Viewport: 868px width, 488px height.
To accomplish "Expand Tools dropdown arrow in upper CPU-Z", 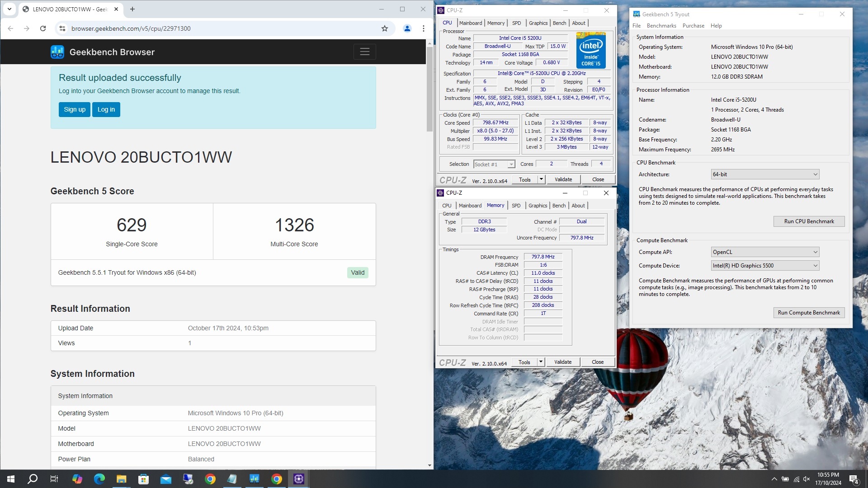I will [x=541, y=179].
